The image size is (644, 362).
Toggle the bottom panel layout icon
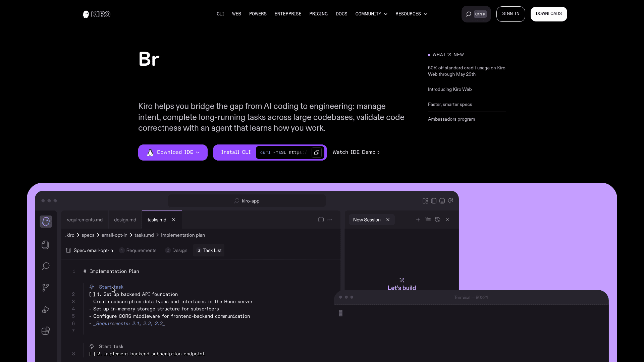(x=442, y=201)
